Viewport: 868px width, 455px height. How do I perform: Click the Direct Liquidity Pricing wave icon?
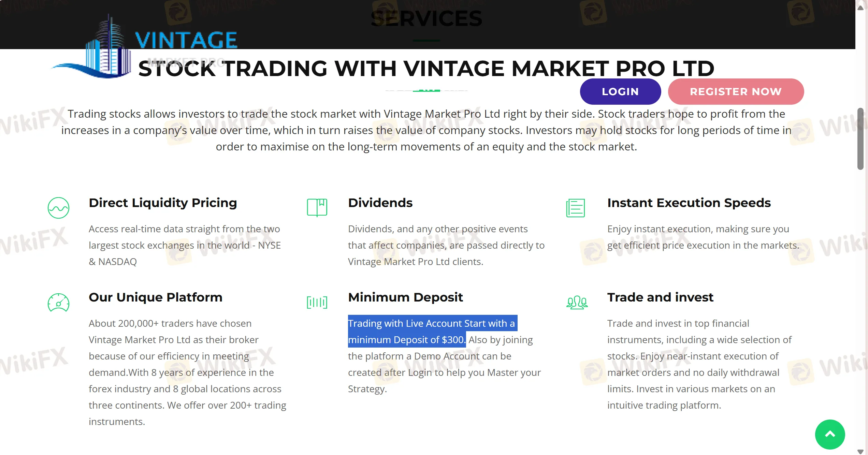(x=58, y=208)
